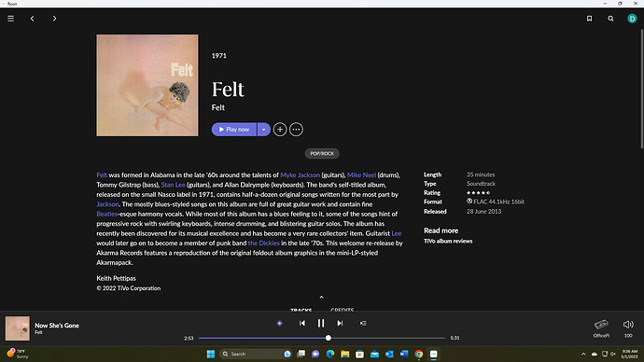The image size is (644, 362).
Task: Open Task View on the taskbar
Action: (x=301, y=354)
